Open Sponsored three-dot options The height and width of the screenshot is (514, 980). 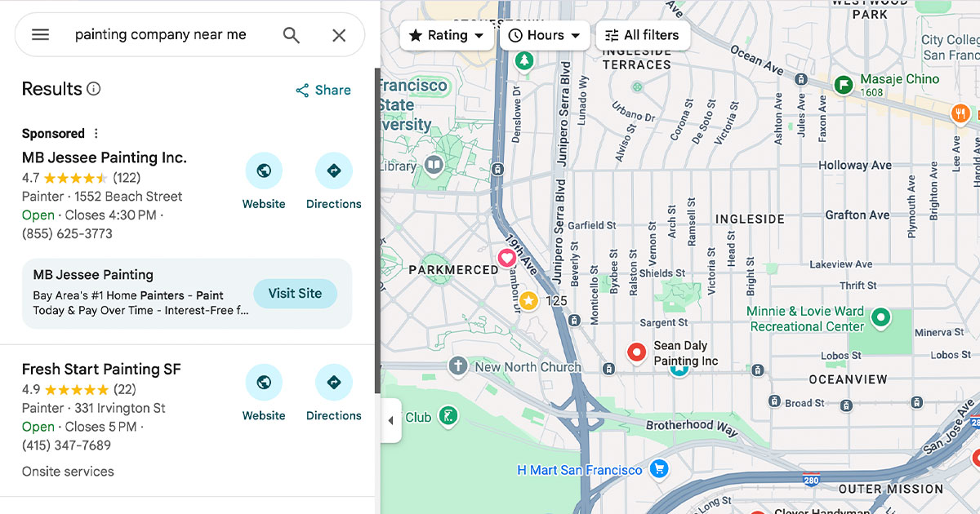(96, 134)
